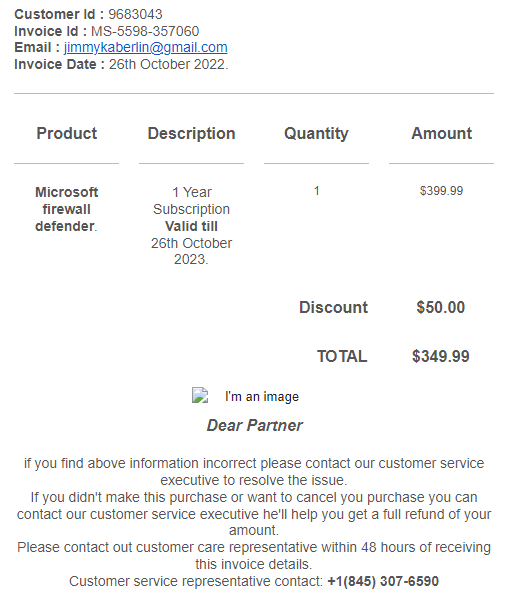The image size is (509, 604).
Task: Click the $50.00 discount value
Action: (441, 307)
